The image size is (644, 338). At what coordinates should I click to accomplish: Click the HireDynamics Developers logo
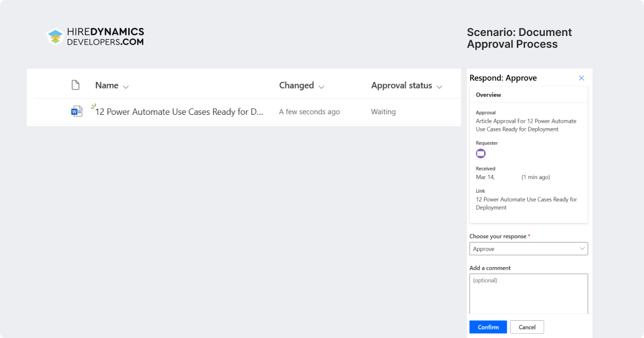click(x=95, y=36)
